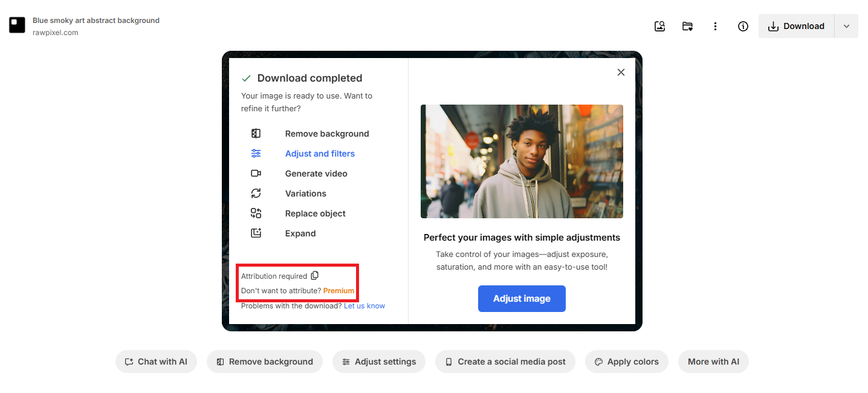Open the collections folder icon
The image size is (868, 393).
[x=687, y=26]
